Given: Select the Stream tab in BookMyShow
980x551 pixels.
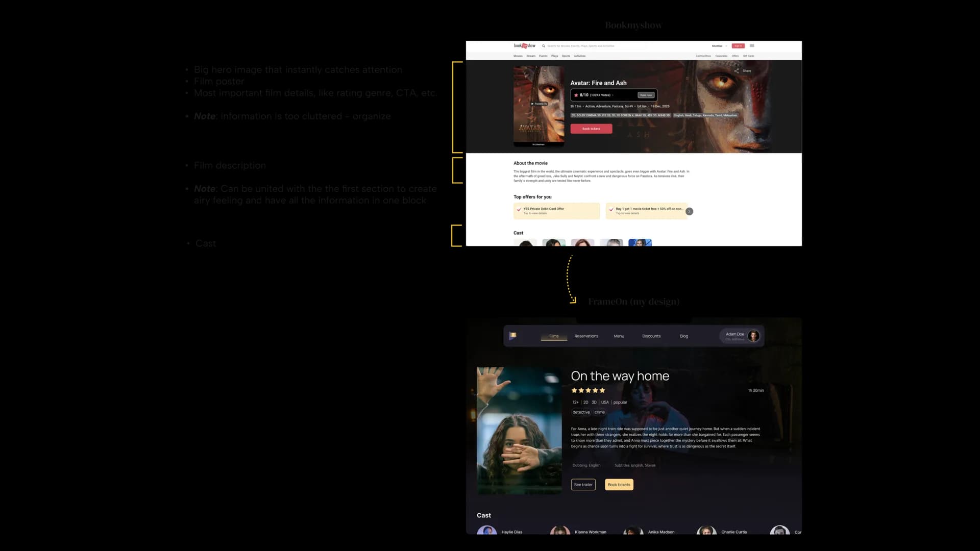Looking at the screenshot, I should (531, 56).
